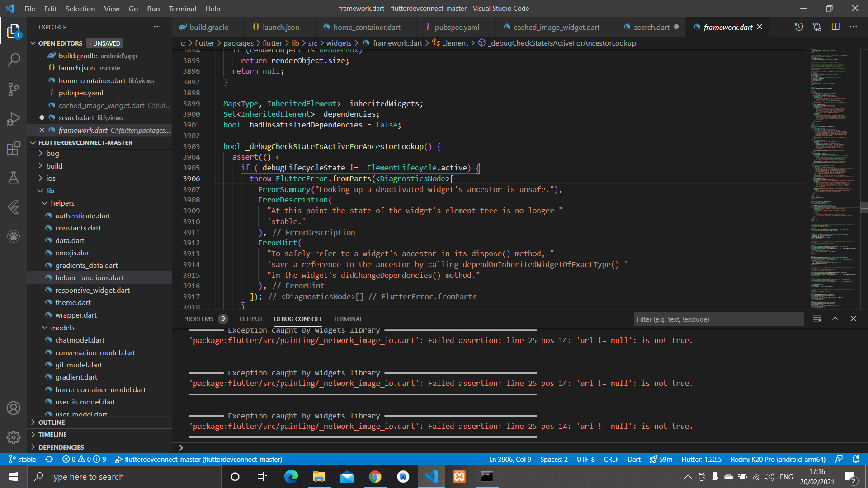Open the Accounts menu icon
This screenshot has width=868, height=488.
14,408
